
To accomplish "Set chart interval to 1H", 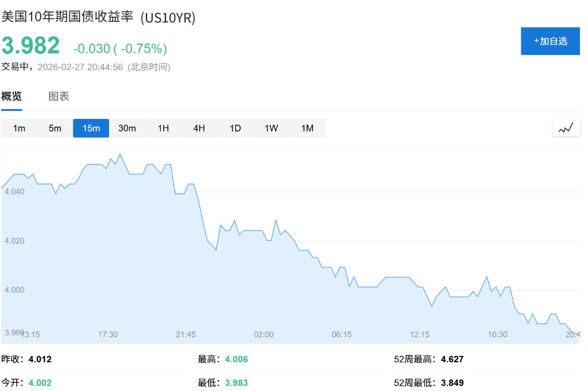I will [x=163, y=128].
